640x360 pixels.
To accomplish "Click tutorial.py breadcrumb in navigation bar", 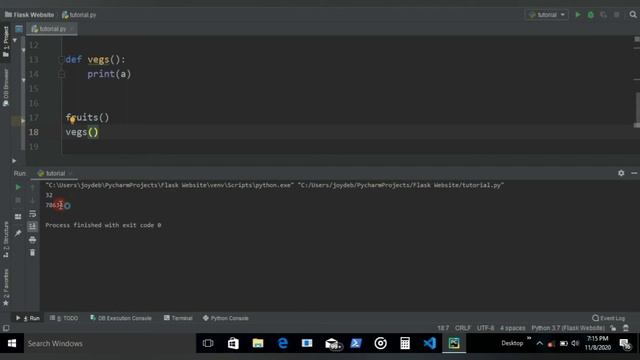I will point(79,15).
